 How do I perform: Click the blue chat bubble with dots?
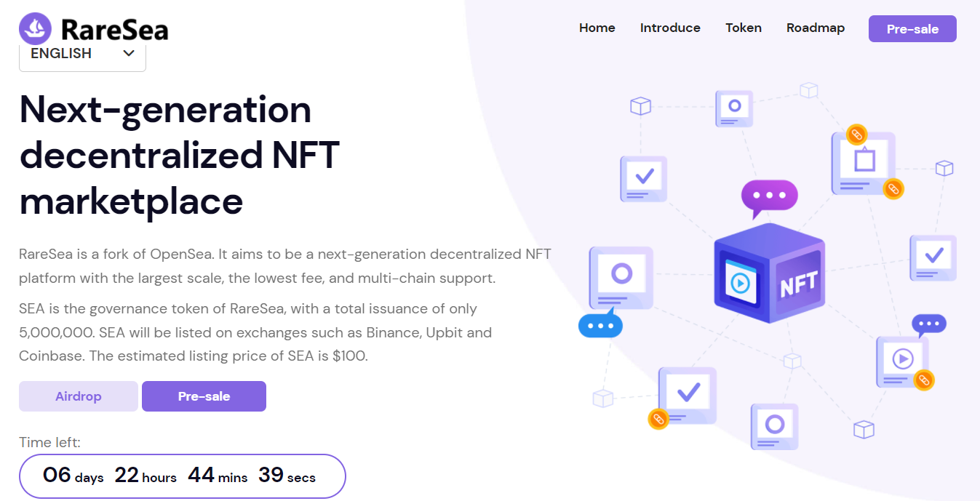click(601, 323)
